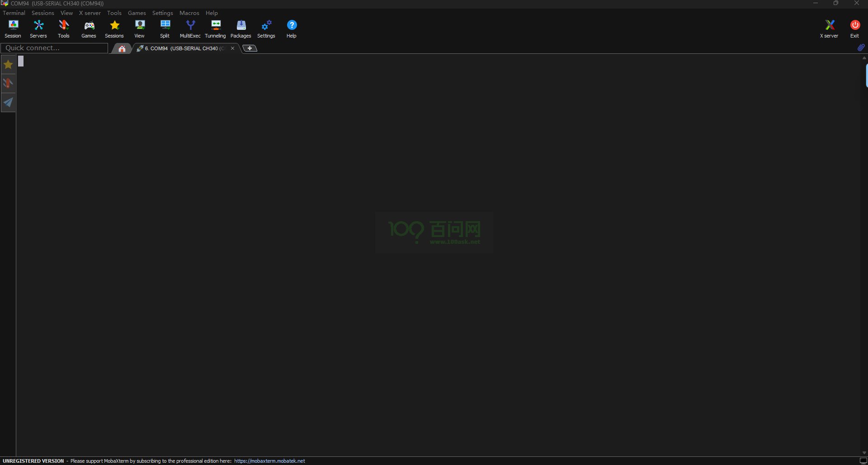Open the Packages icon

241,29
